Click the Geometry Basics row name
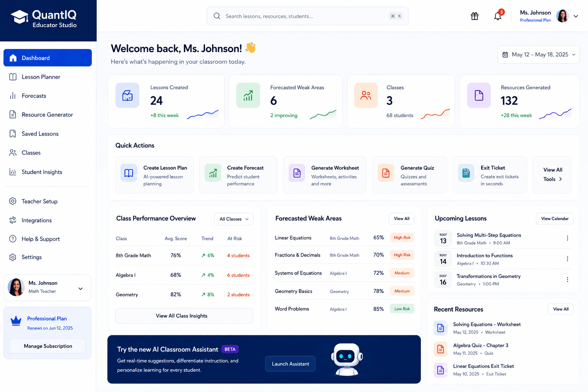 tap(294, 291)
